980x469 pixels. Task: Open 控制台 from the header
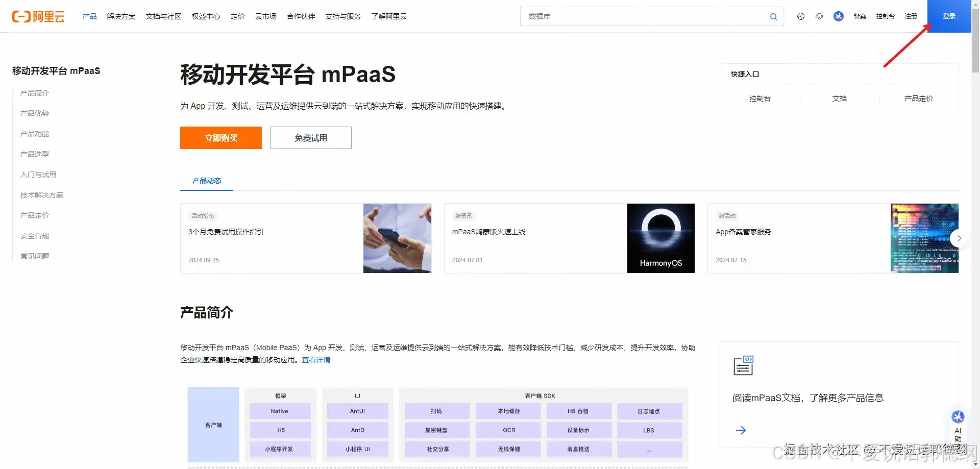885,16
